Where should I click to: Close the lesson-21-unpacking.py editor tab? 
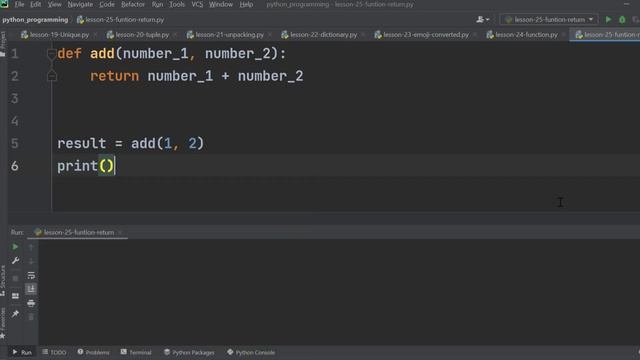coord(270,35)
